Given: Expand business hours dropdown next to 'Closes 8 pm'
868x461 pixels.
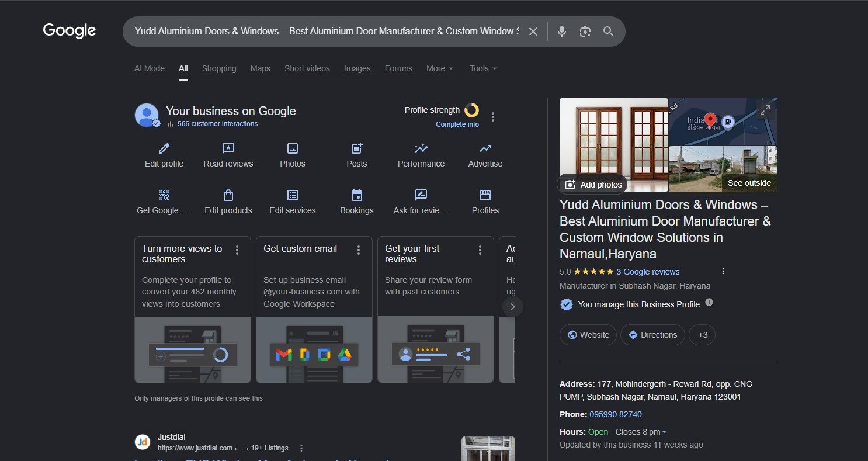Looking at the screenshot, I should click(x=664, y=432).
